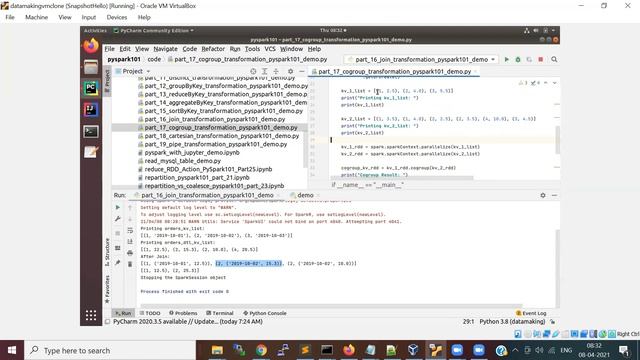Open File Explorer from Windows taskbar
This screenshot has height=360, width=640.
(x=217, y=350)
